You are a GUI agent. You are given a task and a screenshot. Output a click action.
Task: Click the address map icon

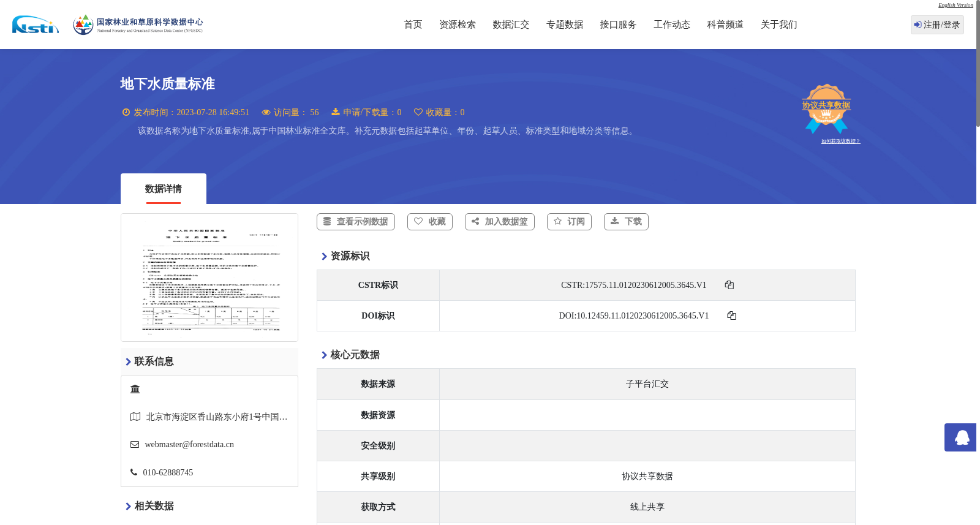[135, 417]
